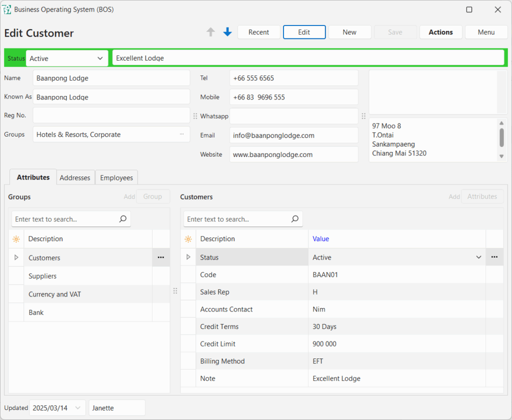Open the Status dropdown at top
Image resolution: width=512 pixels, height=420 pixels.
point(100,58)
